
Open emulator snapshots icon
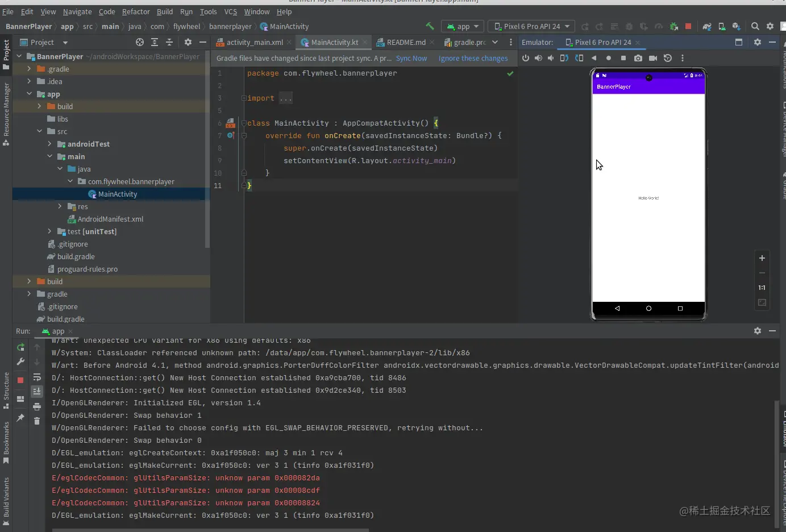[668, 58]
